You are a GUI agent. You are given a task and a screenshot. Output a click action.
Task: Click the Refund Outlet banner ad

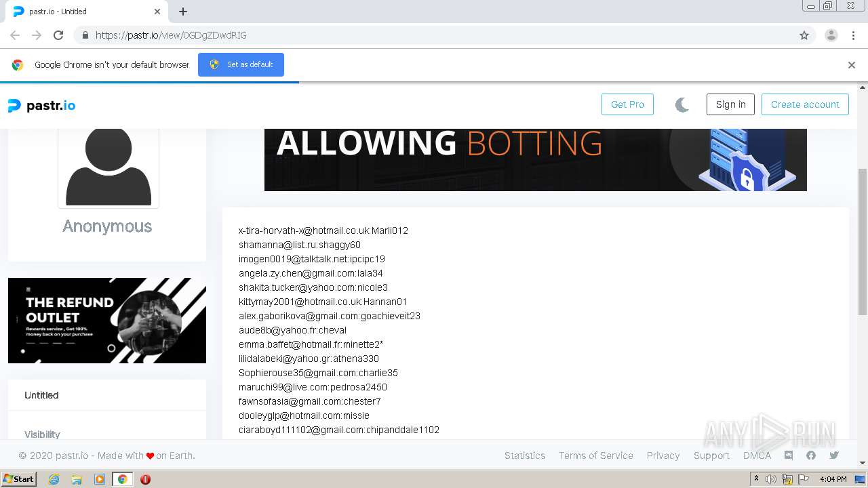pos(107,321)
